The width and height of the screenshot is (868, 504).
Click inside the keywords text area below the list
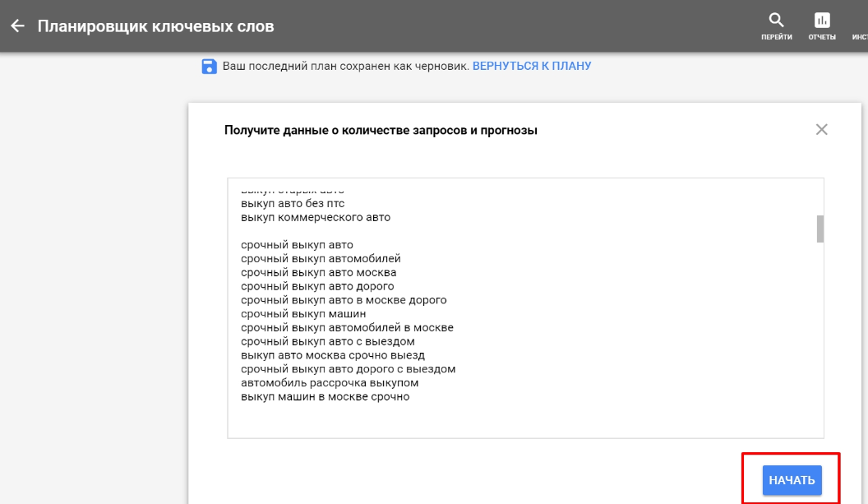click(525, 420)
